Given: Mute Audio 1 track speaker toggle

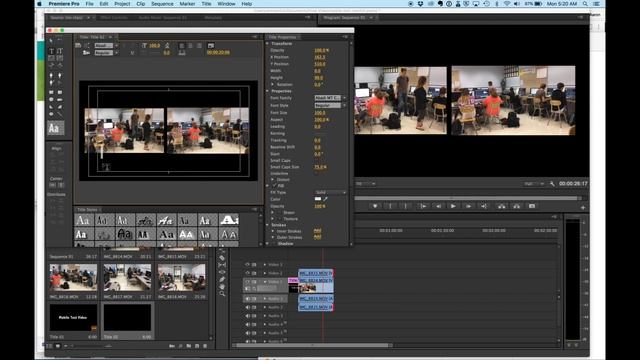Looking at the screenshot, I should coord(247,299).
